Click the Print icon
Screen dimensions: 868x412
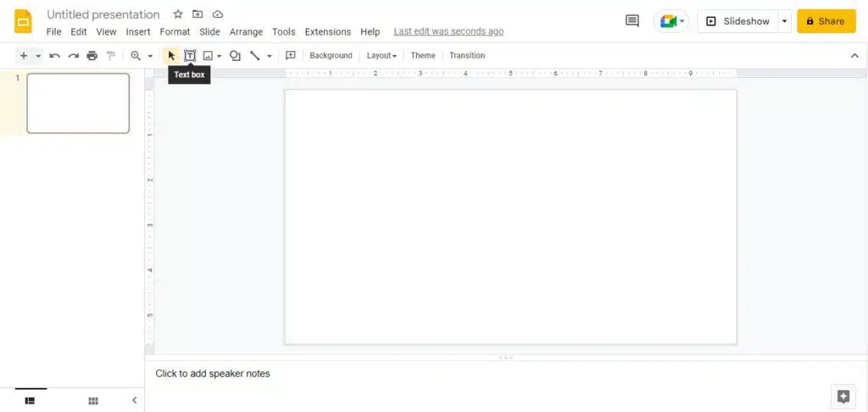pyautogui.click(x=92, y=56)
